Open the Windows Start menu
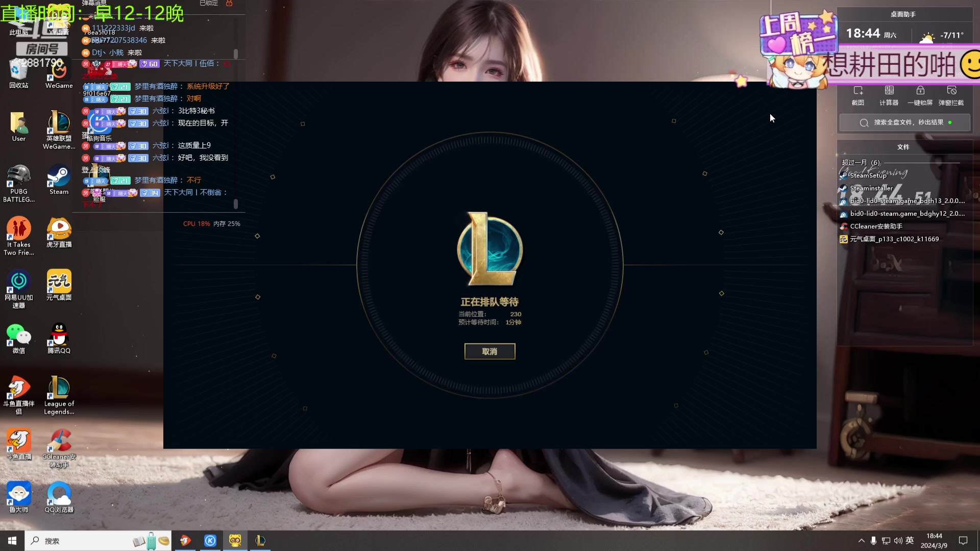The width and height of the screenshot is (980, 551). (x=12, y=541)
